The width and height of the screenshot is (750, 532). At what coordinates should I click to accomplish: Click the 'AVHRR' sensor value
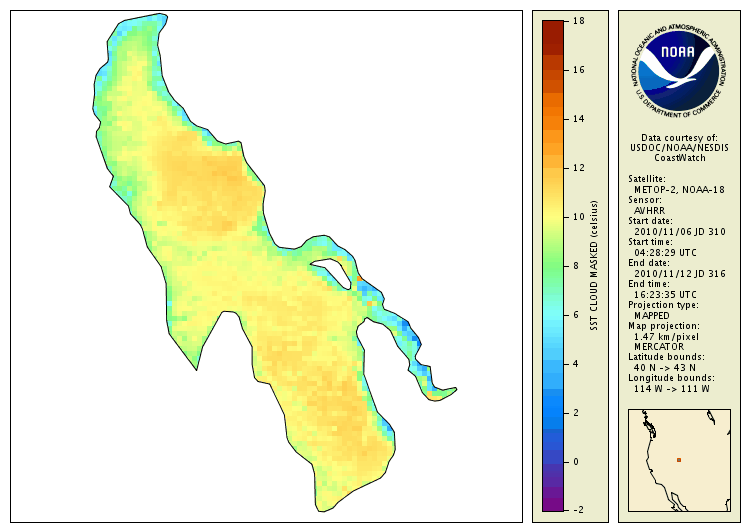point(649,211)
